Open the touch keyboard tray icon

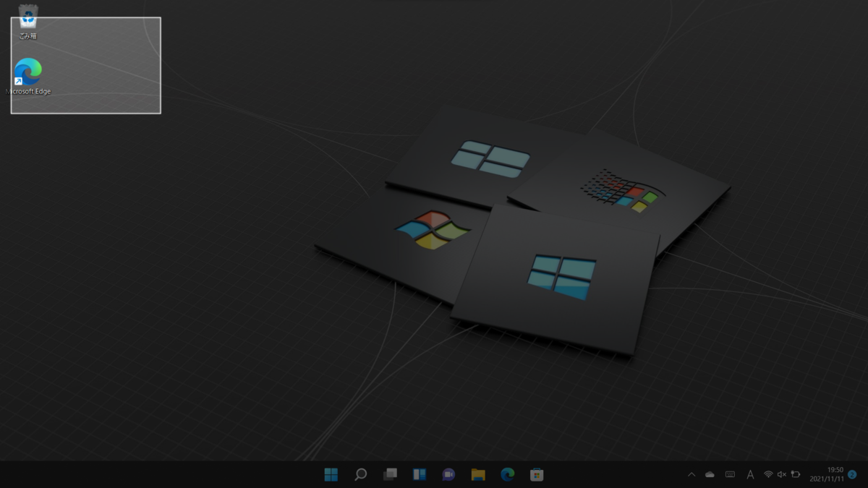pos(730,474)
